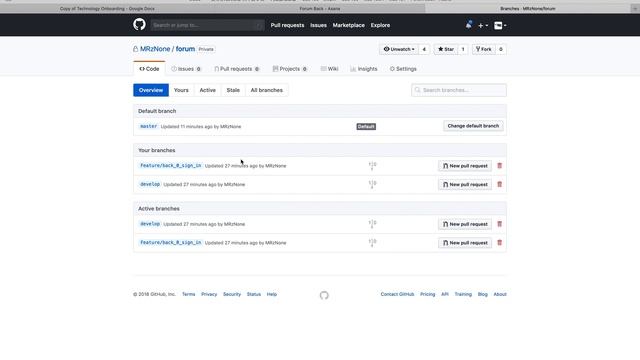Screen dimensions: 640x360
Task: Open the Status footer link
Action: click(253, 294)
